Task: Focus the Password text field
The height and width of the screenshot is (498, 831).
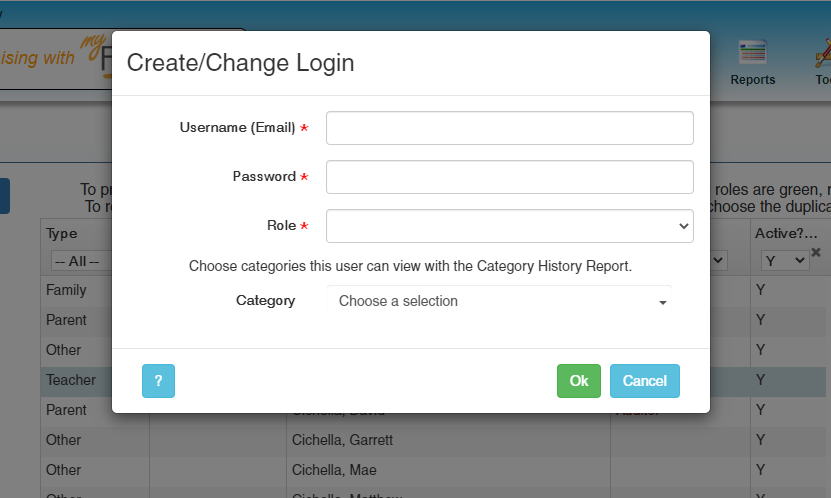Action: (x=509, y=177)
